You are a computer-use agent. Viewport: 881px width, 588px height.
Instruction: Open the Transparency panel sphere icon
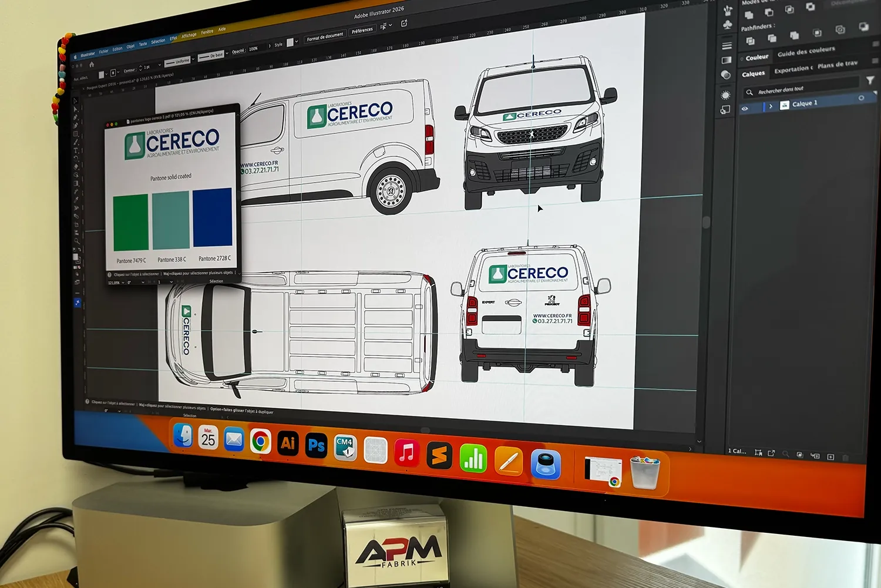pyautogui.click(x=726, y=75)
